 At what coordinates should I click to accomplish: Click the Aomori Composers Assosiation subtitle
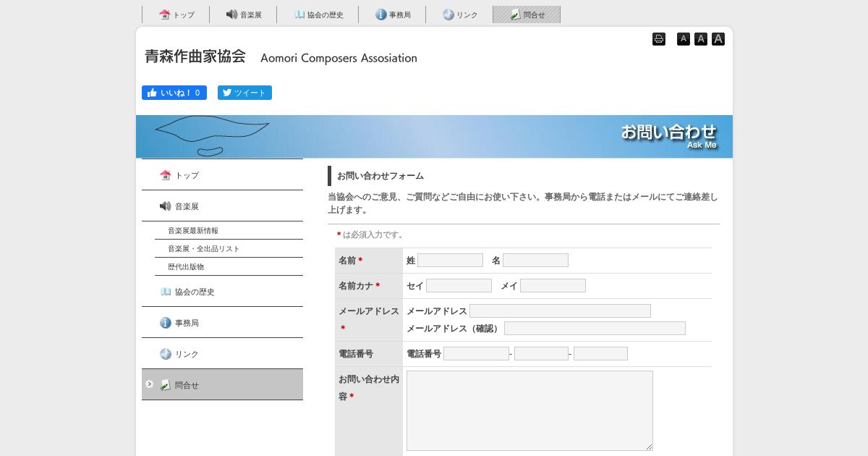pyautogui.click(x=339, y=58)
